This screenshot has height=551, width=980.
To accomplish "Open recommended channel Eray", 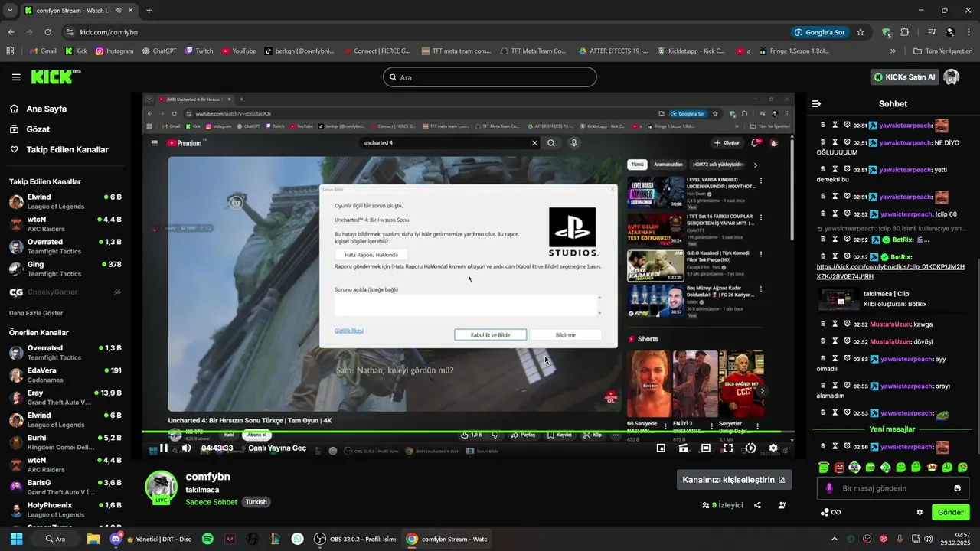I will pyautogui.click(x=65, y=397).
